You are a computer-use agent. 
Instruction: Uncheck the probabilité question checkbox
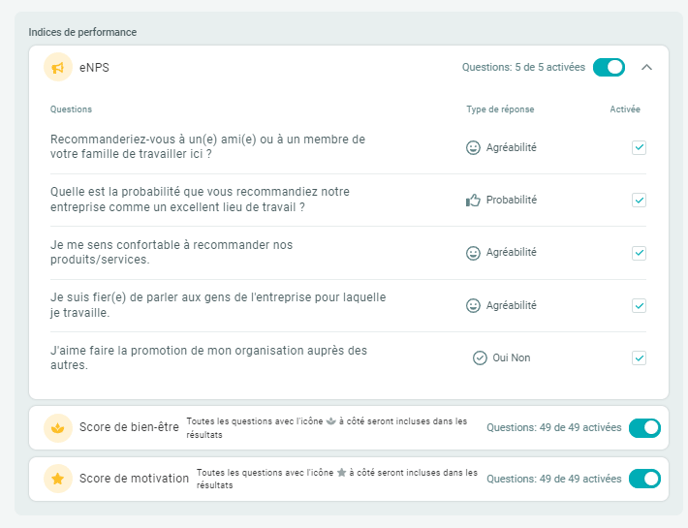[x=639, y=200]
